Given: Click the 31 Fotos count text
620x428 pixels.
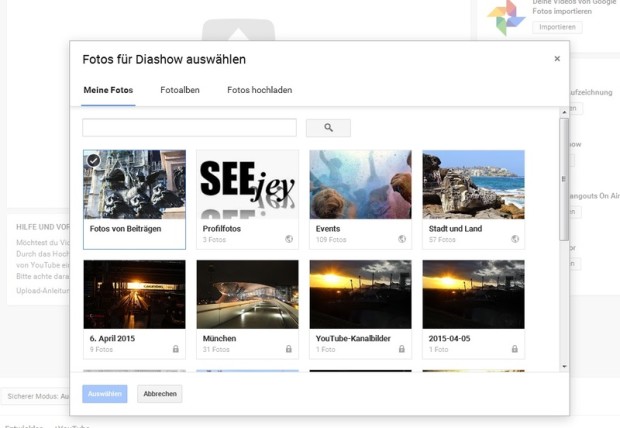Looking at the screenshot, I should (216, 350).
